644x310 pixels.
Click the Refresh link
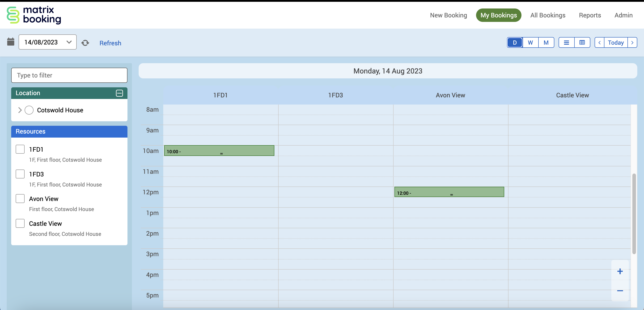pyautogui.click(x=110, y=43)
